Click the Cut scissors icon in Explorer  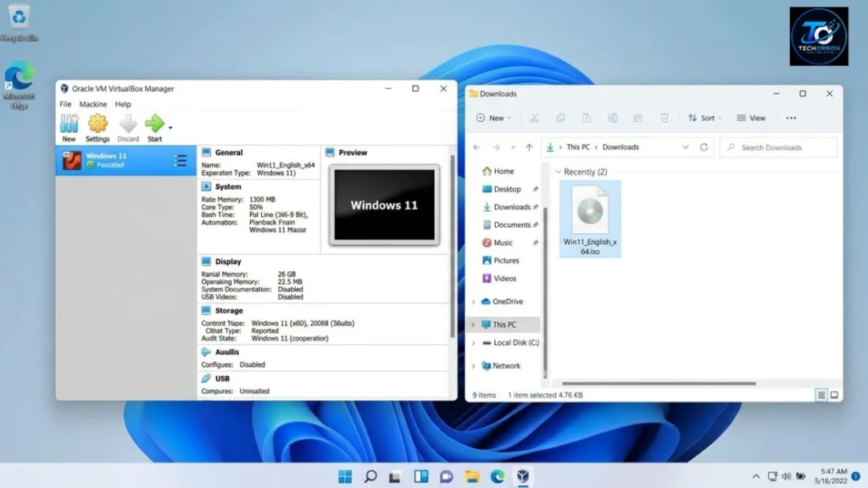tap(534, 118)
